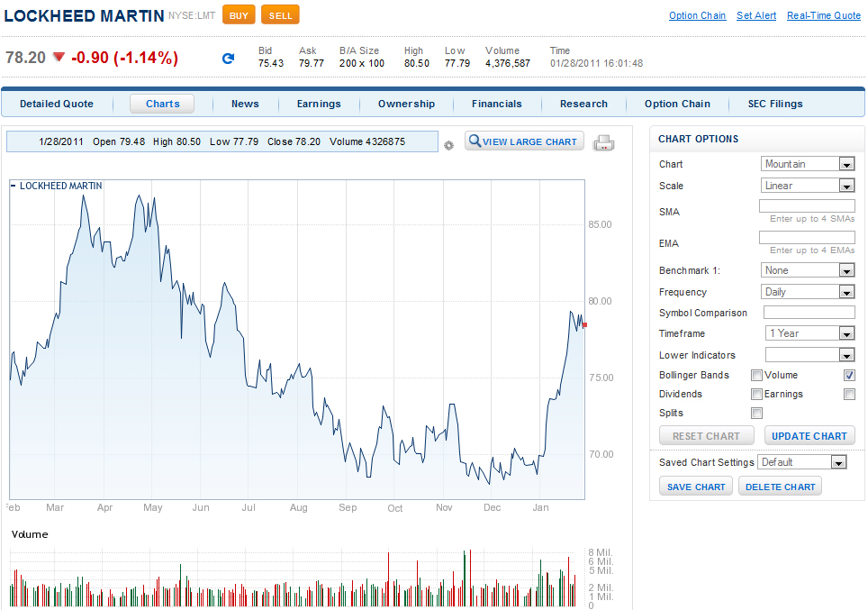
Task: Click the Update Chart button
Action: [x=809, y=436]
